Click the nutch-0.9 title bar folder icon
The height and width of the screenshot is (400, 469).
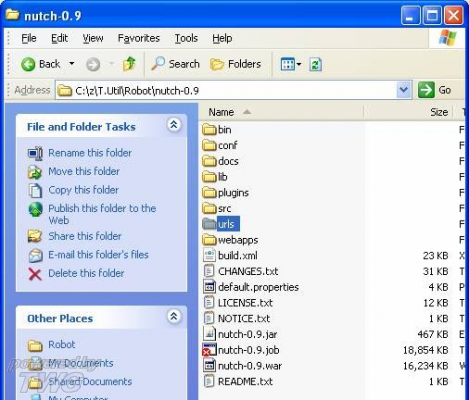click(13, 15)
